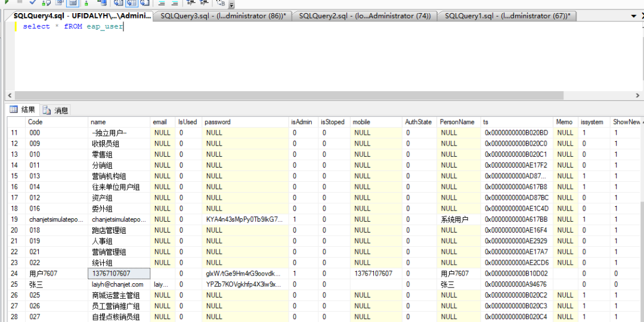The width and height of the screenshot is (644, 322).
Task: Click inside the query editor after eap_user
Action: click(x=125, y=27)
